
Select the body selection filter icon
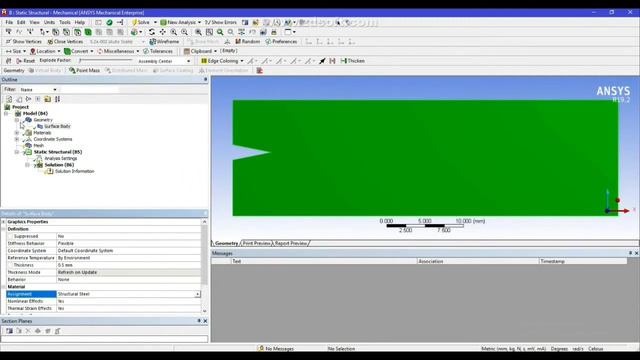click(x=88, y=32)
